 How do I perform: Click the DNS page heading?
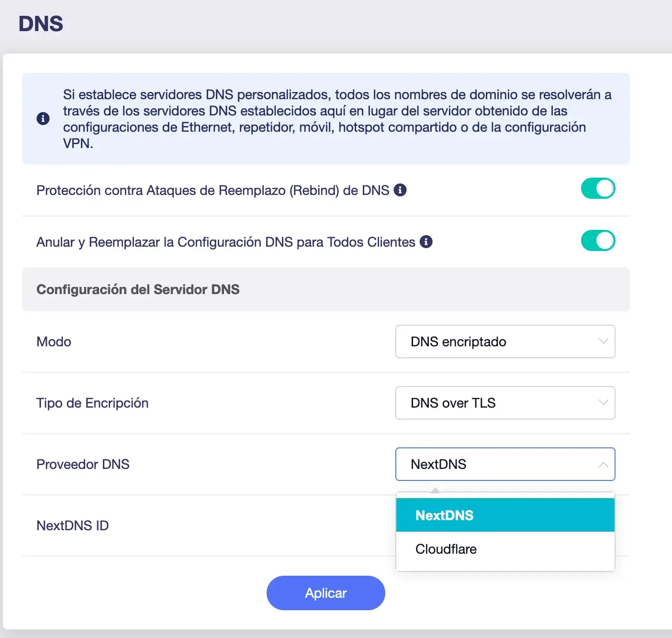click(x=41, y=24)
